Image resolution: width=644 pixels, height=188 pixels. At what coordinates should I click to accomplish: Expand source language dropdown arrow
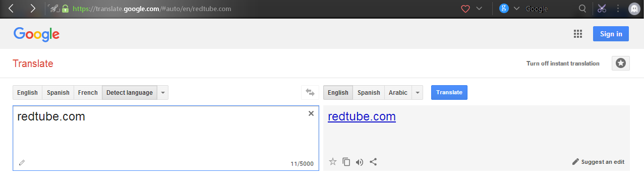coord(162,93)
